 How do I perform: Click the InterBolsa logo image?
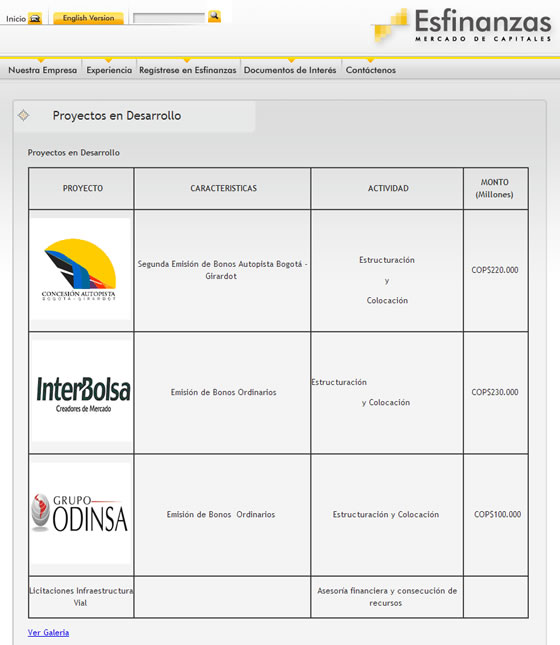tap(81, 391)
